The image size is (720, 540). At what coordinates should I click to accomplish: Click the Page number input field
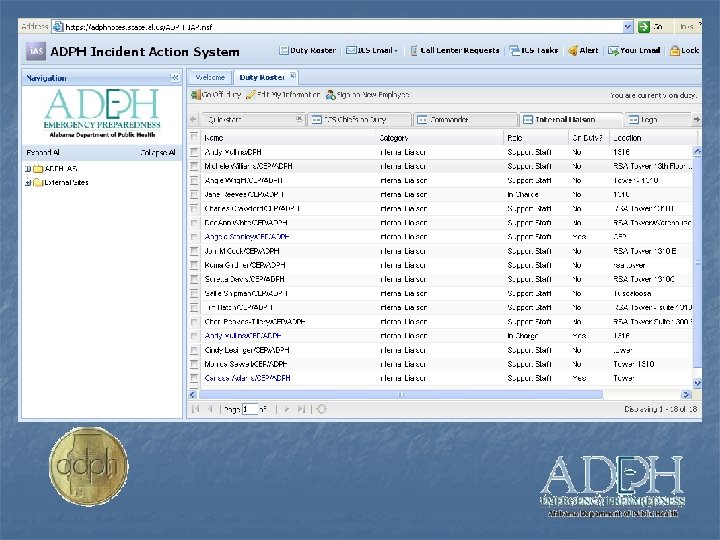pyautogui.click(x=250, y=409)
